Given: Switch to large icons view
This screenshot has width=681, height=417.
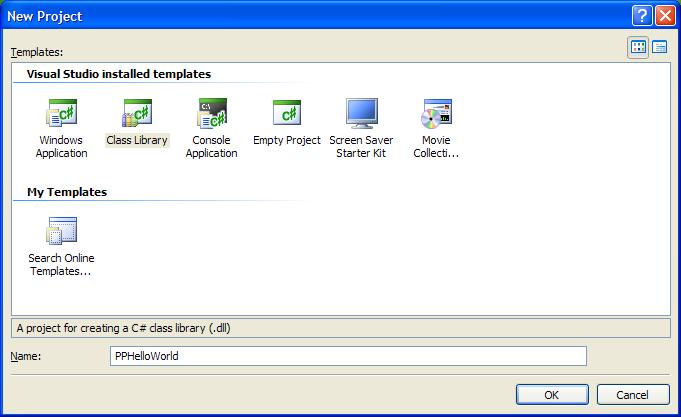Looking at the screenshot, I should tap(638, 47).
